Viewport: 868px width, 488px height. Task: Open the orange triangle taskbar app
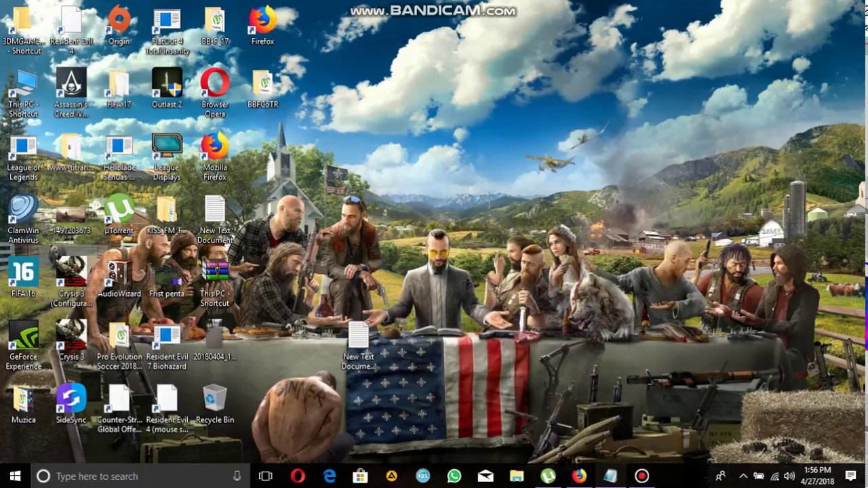(x=392, y=476)
